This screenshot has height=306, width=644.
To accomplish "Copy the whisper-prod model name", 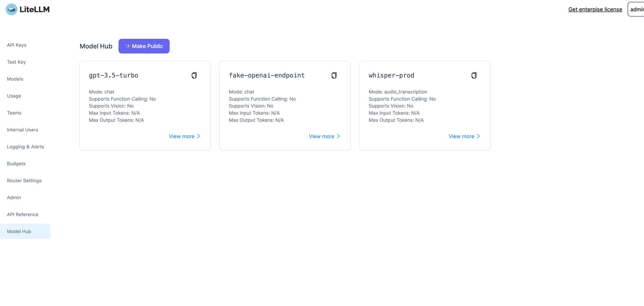I will [x=474, y=75].
